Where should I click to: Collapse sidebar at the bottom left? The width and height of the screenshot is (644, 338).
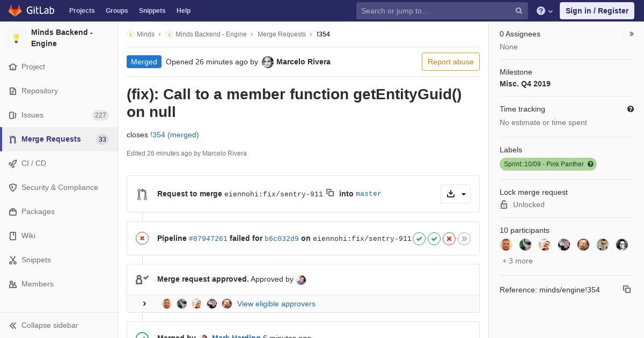(x=43, y=325)
